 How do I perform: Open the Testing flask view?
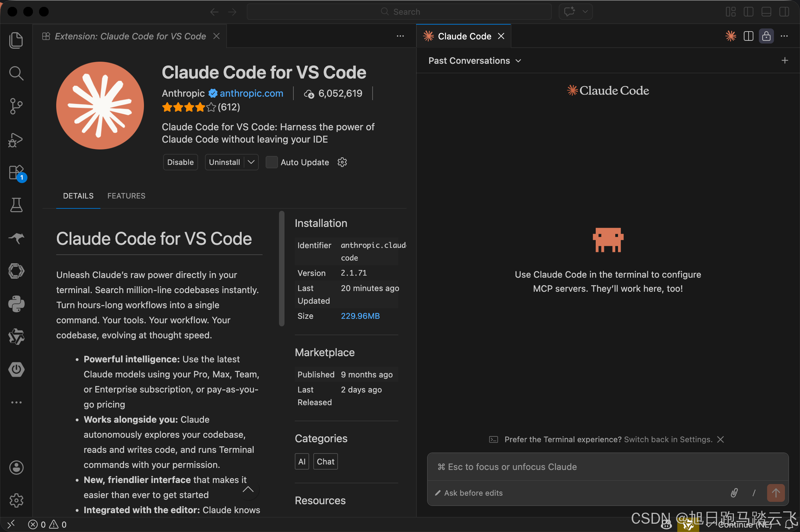(16, 205)
